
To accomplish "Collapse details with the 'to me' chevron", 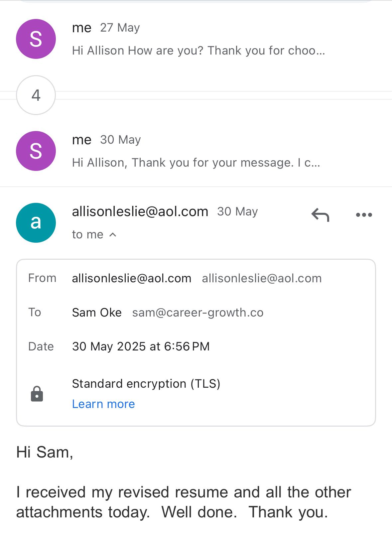I will (x=113, y=235).
